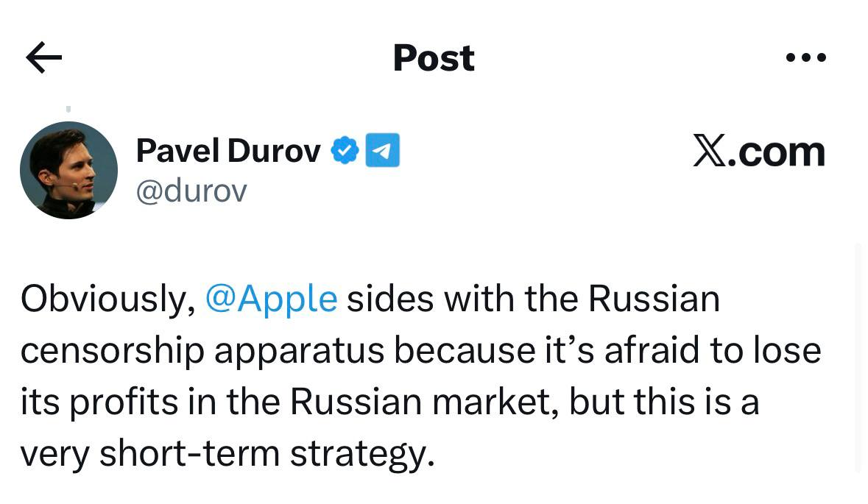The image size is (868, 504).
Task: Open Pavel Durov's profile picture
Action: [68, 170]
